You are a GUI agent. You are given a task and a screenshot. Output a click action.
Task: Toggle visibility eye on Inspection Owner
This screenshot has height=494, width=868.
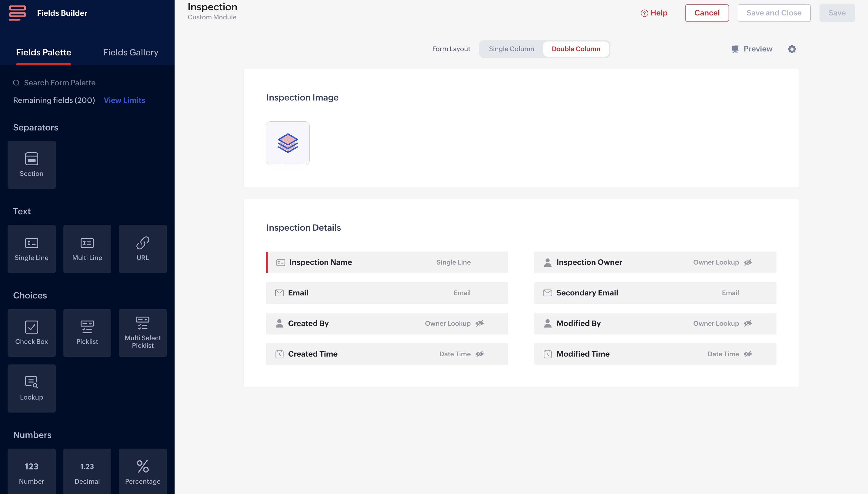[748, 262]
